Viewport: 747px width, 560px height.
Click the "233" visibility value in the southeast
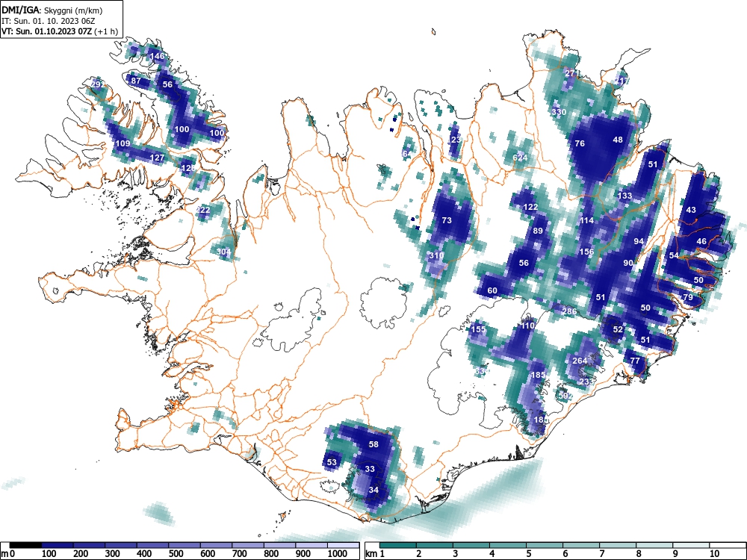[587, 382]
